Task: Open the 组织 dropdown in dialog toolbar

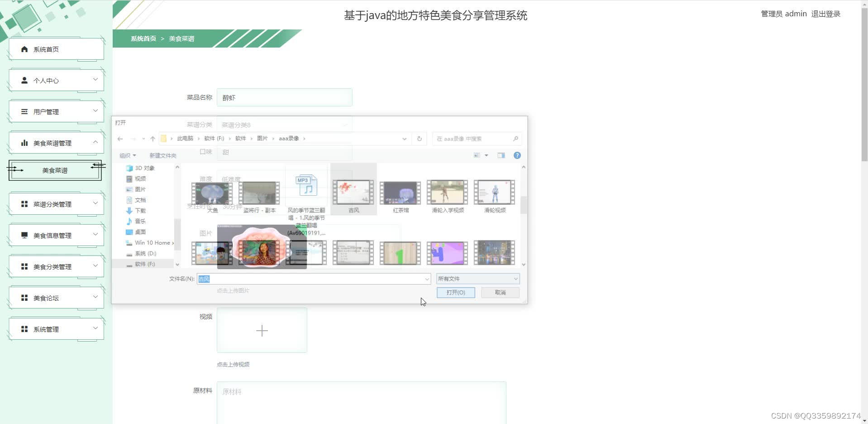Action: [128, 155]
